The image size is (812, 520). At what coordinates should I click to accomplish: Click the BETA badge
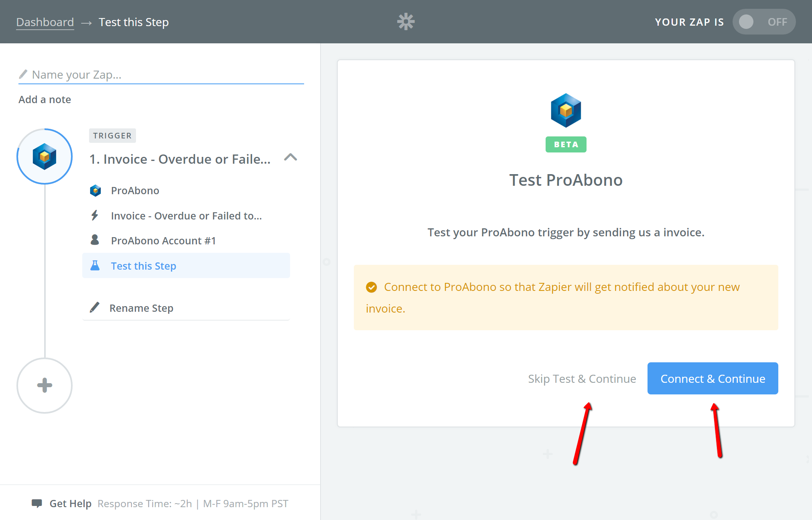(x=566, y=144)
